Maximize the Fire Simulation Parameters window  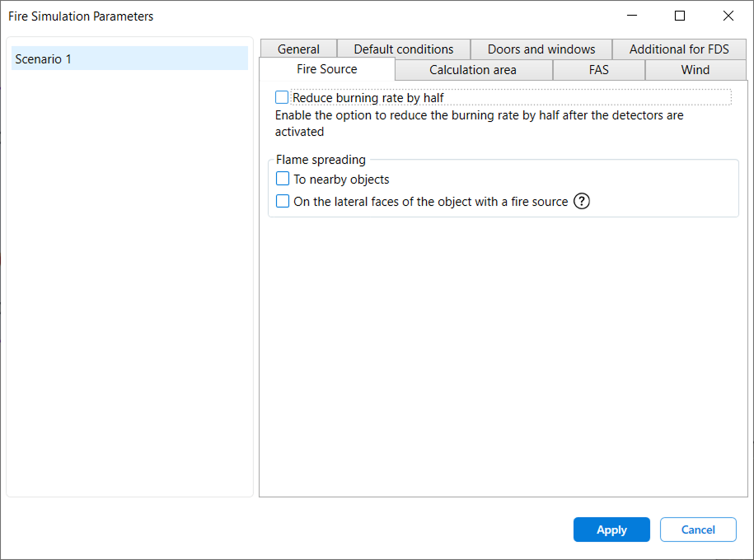[x=680, y=16]
